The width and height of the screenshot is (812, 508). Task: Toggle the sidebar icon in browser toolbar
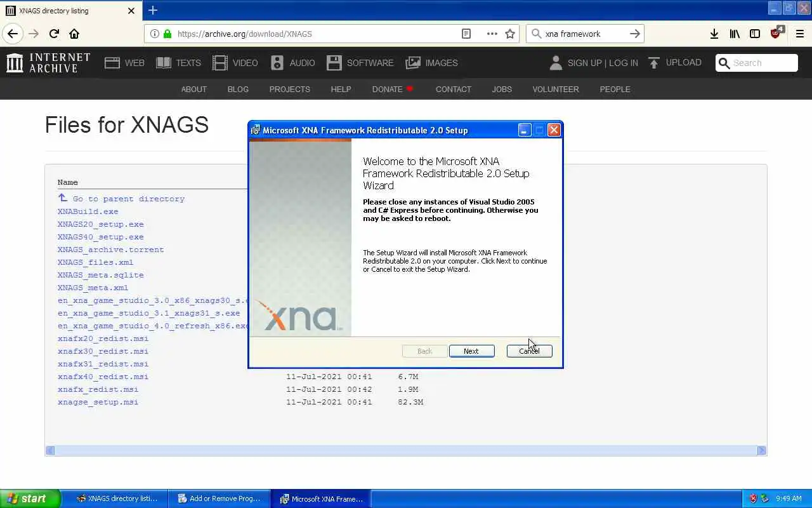755,34
